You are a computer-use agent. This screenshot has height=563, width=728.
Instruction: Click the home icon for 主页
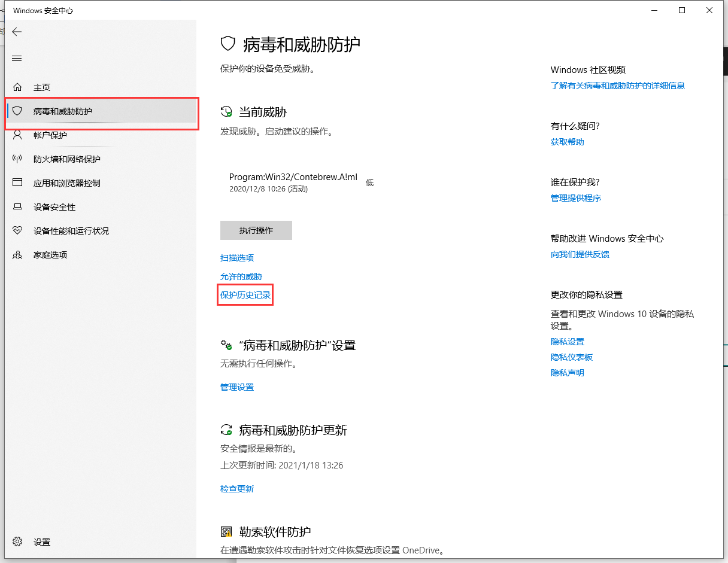click(17, 87)
